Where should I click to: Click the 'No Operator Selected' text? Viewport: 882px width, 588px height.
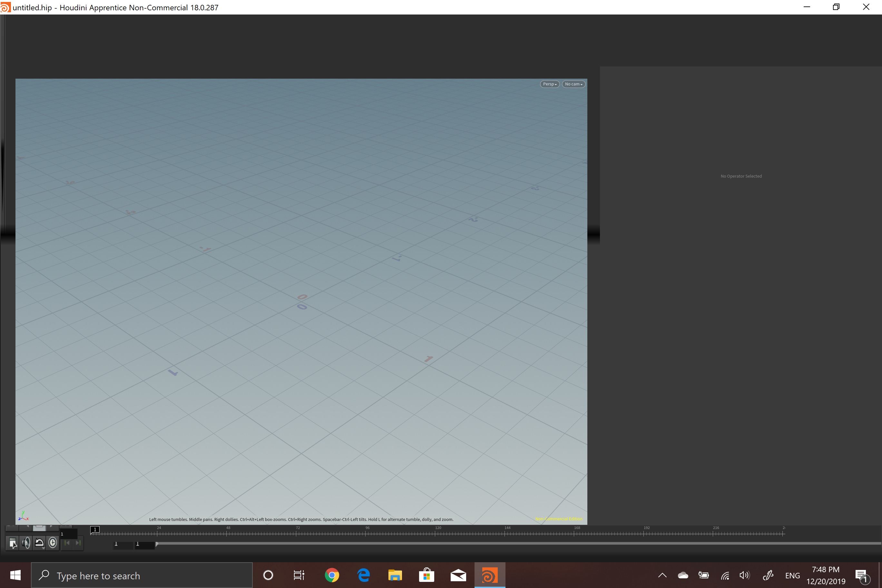tap(741, 176)
